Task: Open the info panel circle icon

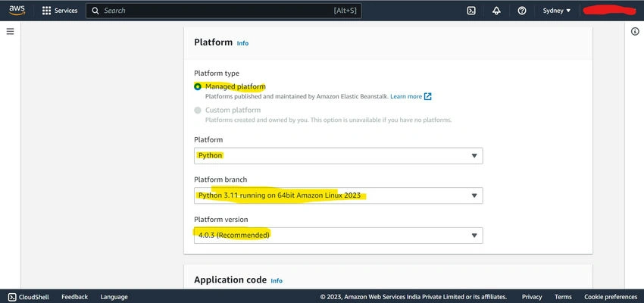Action: click(x=635, y=32)
